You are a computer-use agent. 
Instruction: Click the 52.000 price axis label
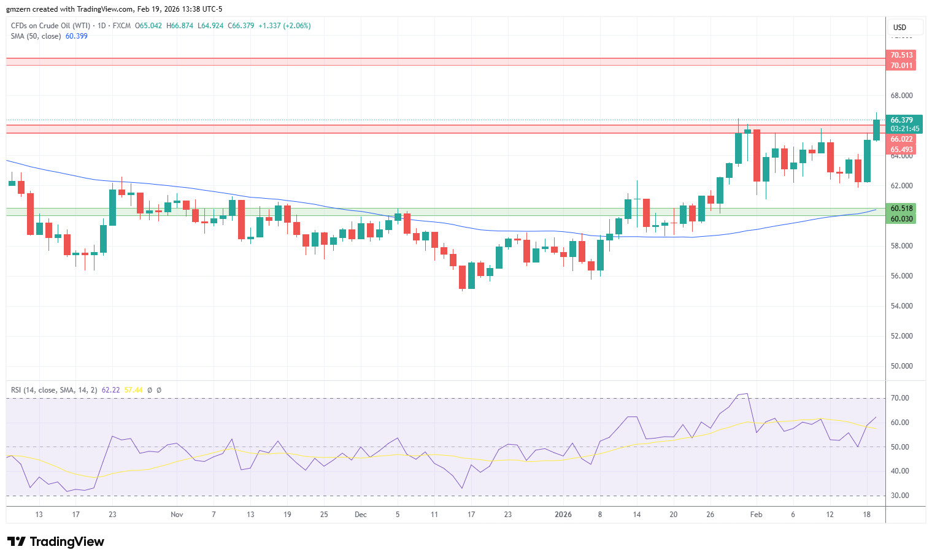click(x=901, y=336)
